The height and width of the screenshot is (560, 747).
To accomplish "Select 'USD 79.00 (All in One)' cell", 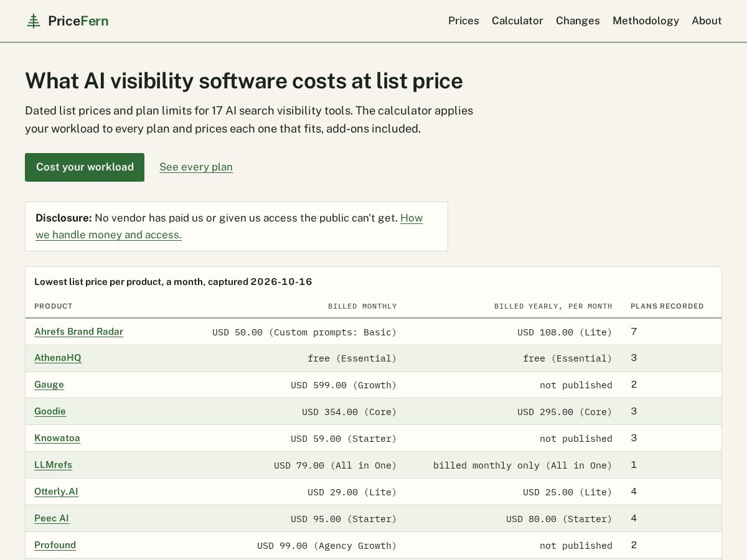I will tap(336, 465).
